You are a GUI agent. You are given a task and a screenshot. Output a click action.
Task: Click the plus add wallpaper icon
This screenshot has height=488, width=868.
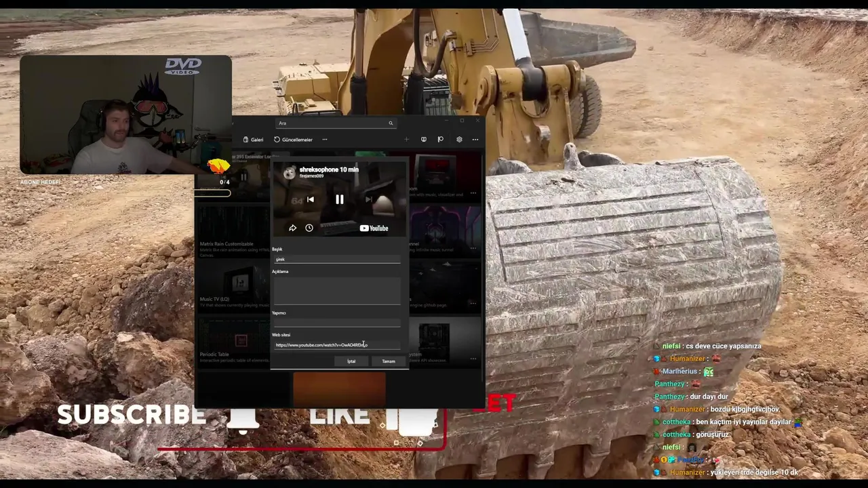point(406,140)
